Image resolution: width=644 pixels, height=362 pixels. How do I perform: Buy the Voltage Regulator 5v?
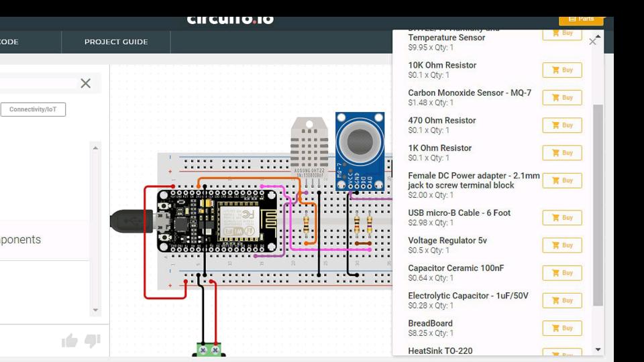[561, 245]
